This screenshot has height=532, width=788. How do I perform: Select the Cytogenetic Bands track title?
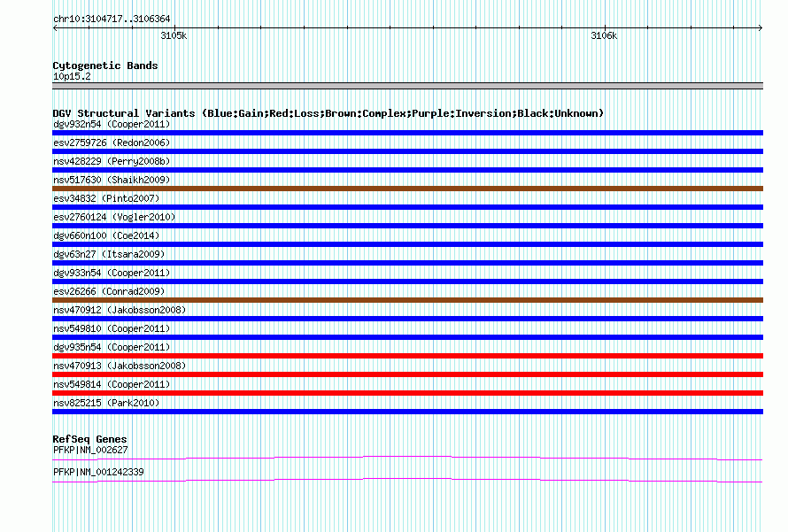[105, 66]
